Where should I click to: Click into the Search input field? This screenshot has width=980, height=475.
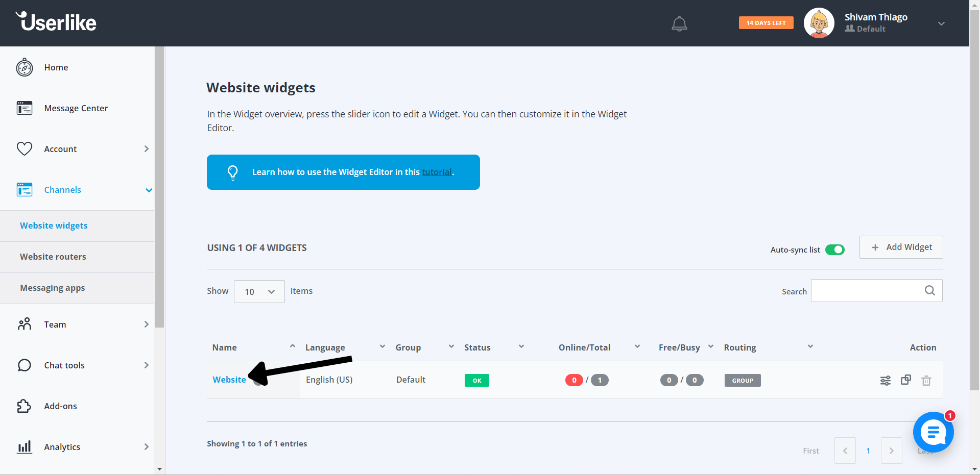click(x=876, y=290)
